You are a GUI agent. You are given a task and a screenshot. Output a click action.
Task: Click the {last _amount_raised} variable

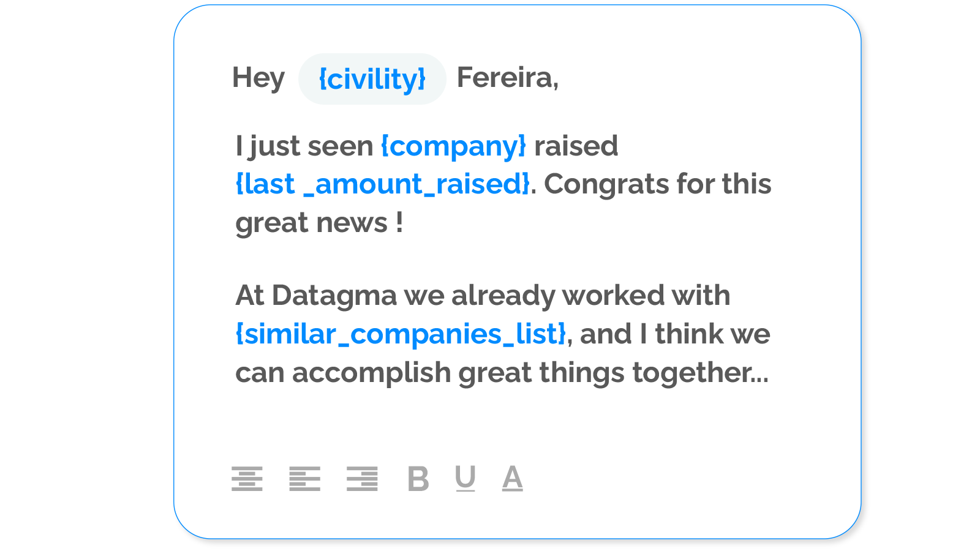point(383,184)
